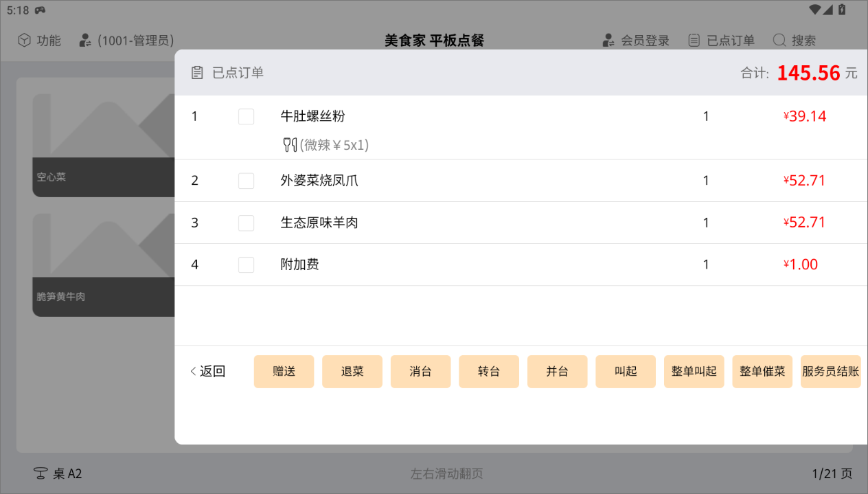Click the 搜索 magnifier icon
The width and height of the screenshot is (868, 494).
click(x=779, y=41)
